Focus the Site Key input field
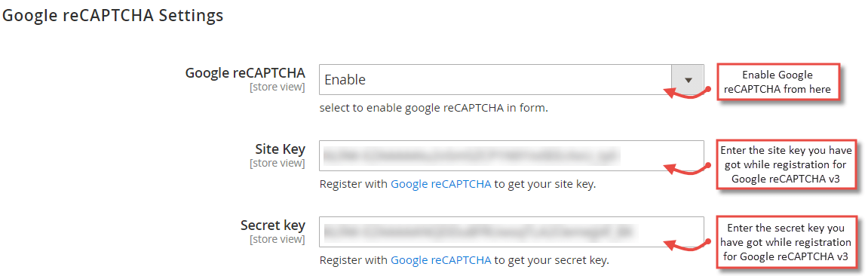 (x=511, y=155)
